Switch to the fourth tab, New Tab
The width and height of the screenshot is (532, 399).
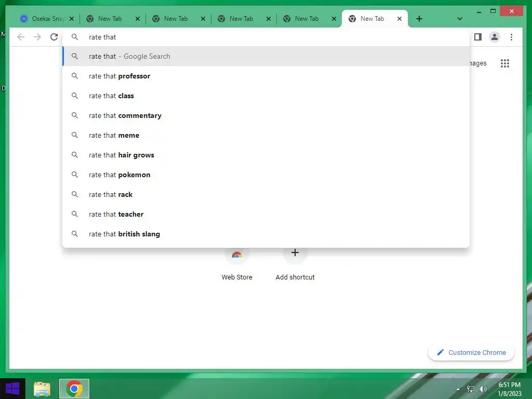241,19
